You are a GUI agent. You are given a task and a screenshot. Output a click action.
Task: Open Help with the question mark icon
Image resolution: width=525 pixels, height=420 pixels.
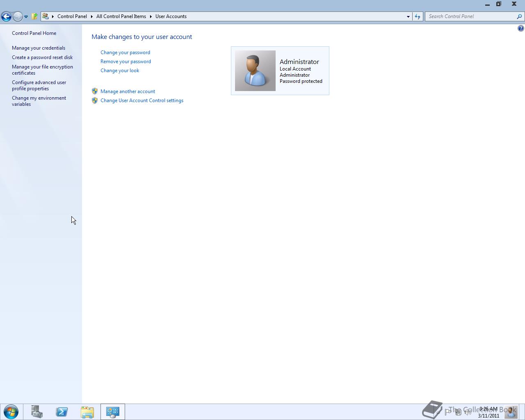[x=520, y=28]
